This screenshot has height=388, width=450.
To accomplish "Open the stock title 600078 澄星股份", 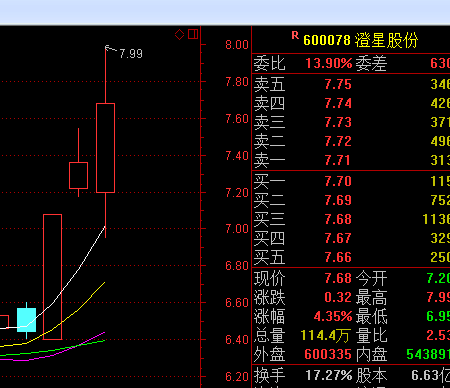I will tap(360, 40).
